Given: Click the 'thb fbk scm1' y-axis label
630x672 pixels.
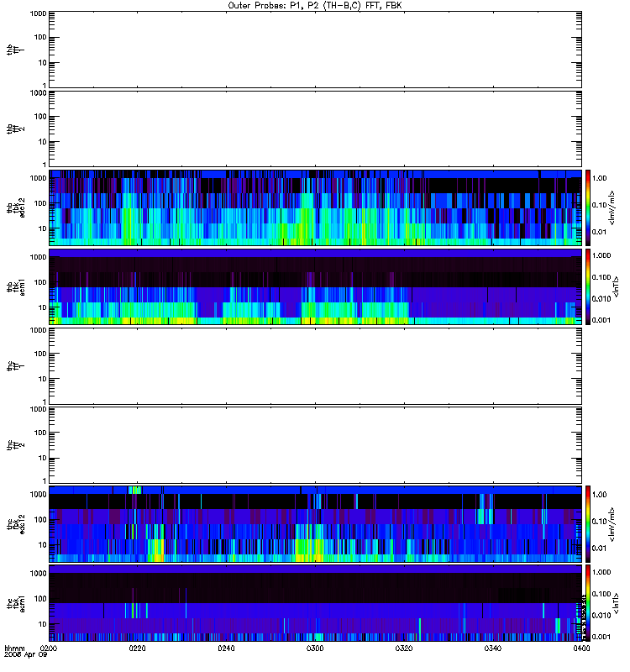Looking at the screenshot, I should coord(15,286).
